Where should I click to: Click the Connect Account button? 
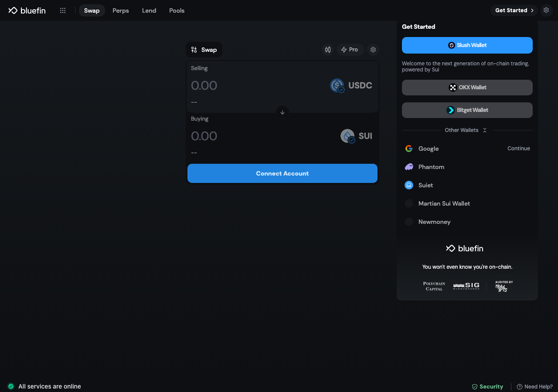(282, 173)
